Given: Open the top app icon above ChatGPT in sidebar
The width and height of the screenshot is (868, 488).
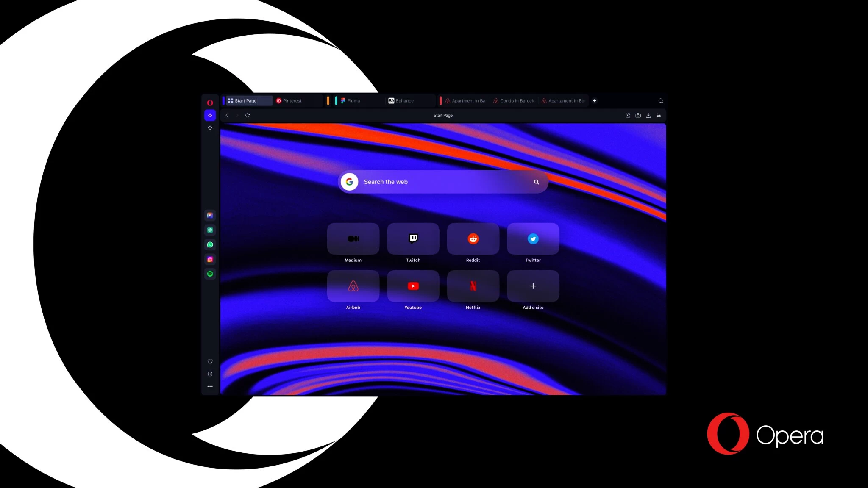Looking at the screenshot, I should point(210,215).
